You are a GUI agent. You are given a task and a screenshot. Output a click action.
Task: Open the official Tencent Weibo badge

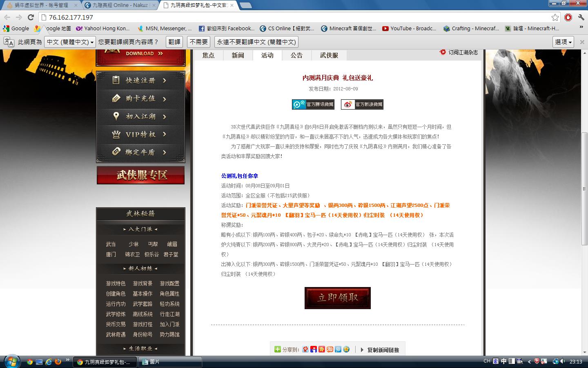tap(313, 104)
